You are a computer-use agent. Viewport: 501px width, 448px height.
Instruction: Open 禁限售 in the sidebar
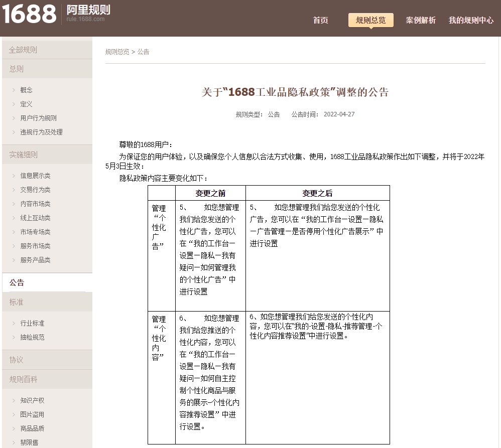pos(29,442)
